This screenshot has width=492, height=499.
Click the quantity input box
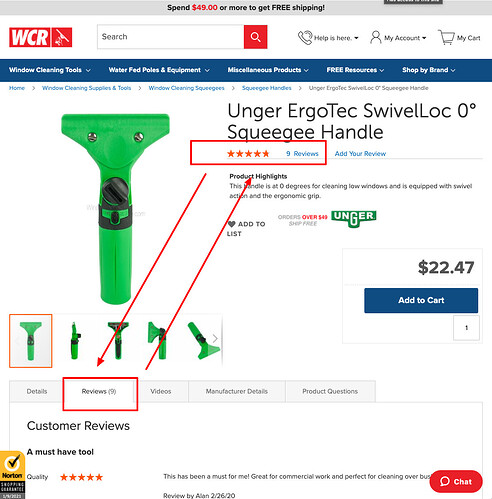coord(466,328)
